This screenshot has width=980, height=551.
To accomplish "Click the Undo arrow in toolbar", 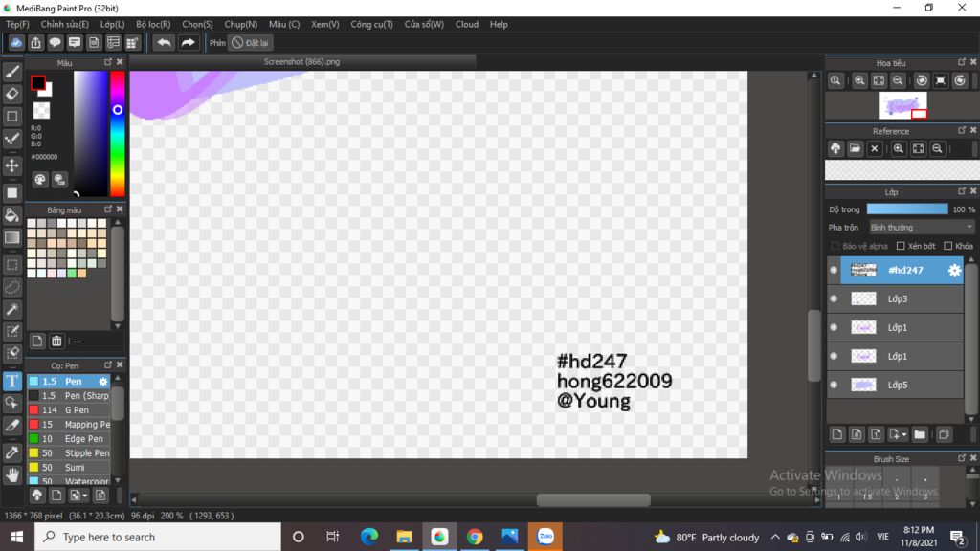I will [x=164, y=42].
